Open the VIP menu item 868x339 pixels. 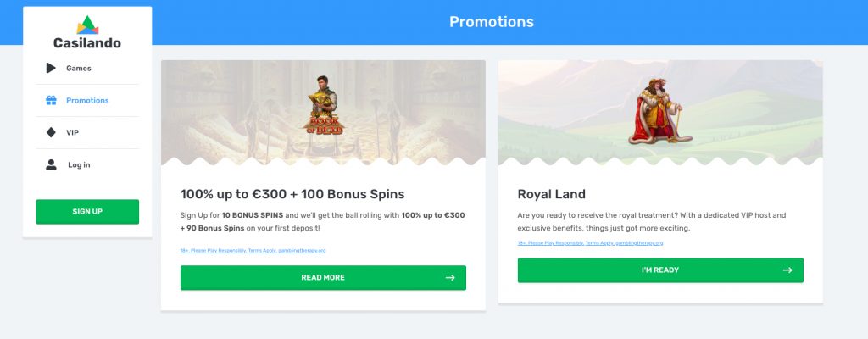click(x=72, y=132)
